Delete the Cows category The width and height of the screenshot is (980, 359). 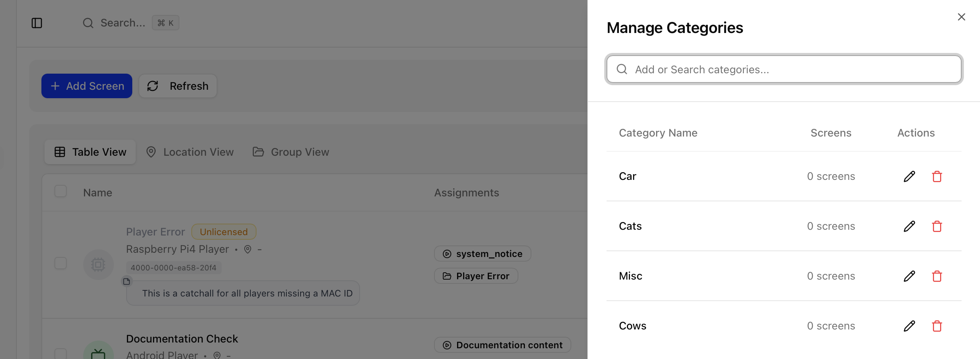coord(937,326)
